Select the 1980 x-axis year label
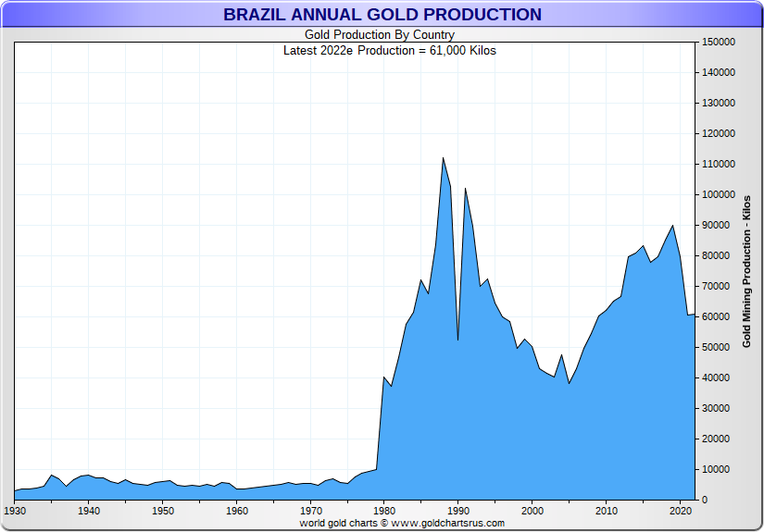This screenshot has height=532, width=764. click(x=384, y=511)
